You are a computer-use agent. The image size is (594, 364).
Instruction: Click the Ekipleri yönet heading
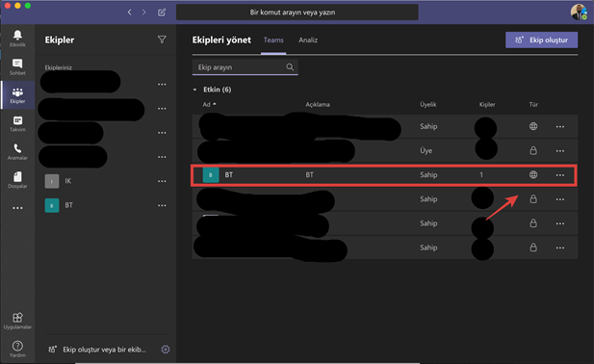coord(221,39)
